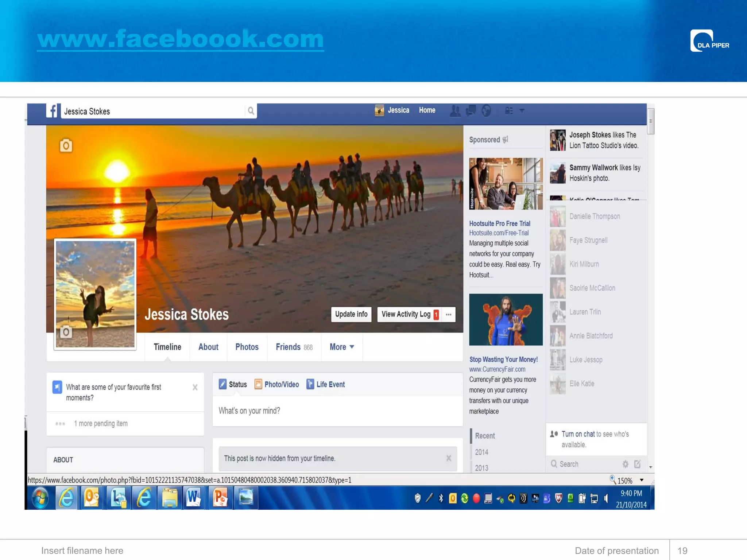Image resolution: width=747 pixels, height=560 pixels.
Task: Jump to 2014 in timeline navigator
Action: click(481, 452)
